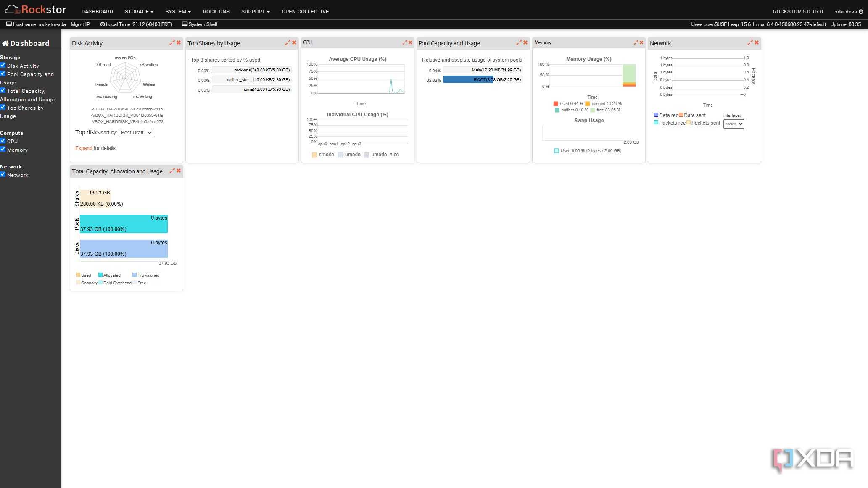Uncheck the Network checkbox
This screenshot has height=488, width=868.
click(x=3, y=174)
